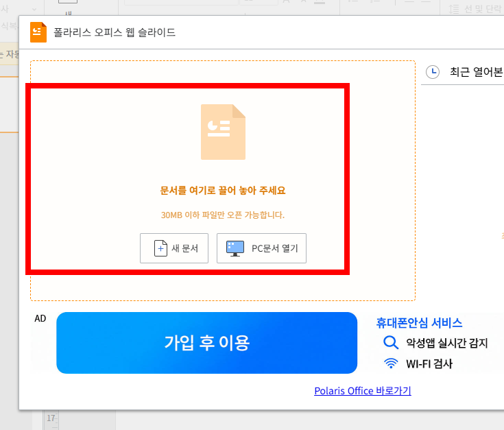The width and height of the screenshot is (504, 430).
Task: Click the 가입 후 이용 ad banner
Action: 206,343
